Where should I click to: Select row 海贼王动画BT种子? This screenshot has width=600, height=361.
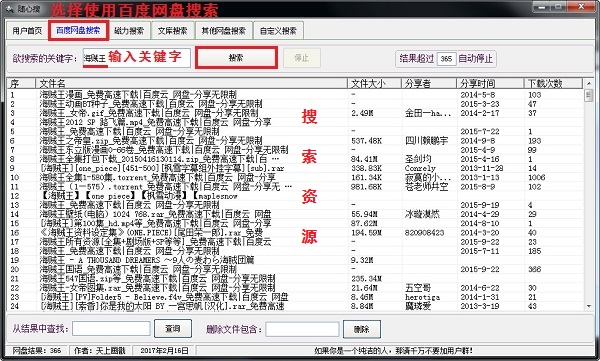click(x=295, y=104)
